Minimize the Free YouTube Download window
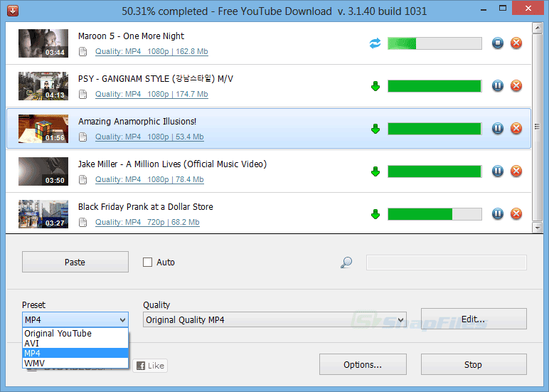 click(x=484, y=9)
